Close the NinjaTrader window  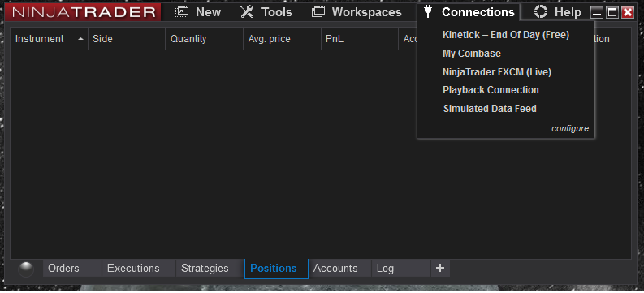[627, 13]
